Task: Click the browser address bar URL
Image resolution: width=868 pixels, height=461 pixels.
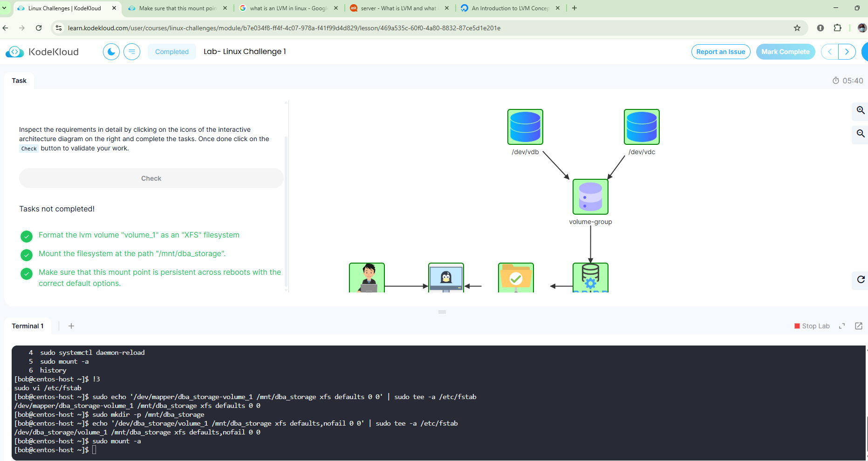Action: point(284,28)
